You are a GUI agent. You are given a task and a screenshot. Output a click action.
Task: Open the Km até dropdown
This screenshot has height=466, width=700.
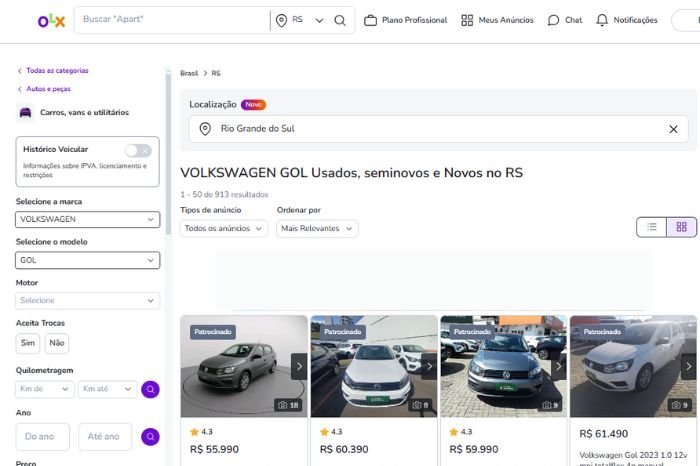click(x=108, y=389)
